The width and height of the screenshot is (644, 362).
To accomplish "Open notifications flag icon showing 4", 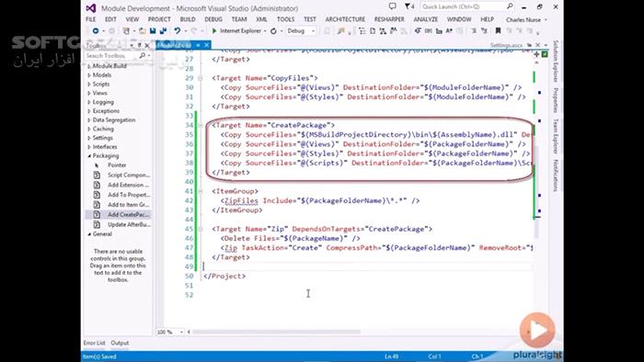I will point(409,6).
